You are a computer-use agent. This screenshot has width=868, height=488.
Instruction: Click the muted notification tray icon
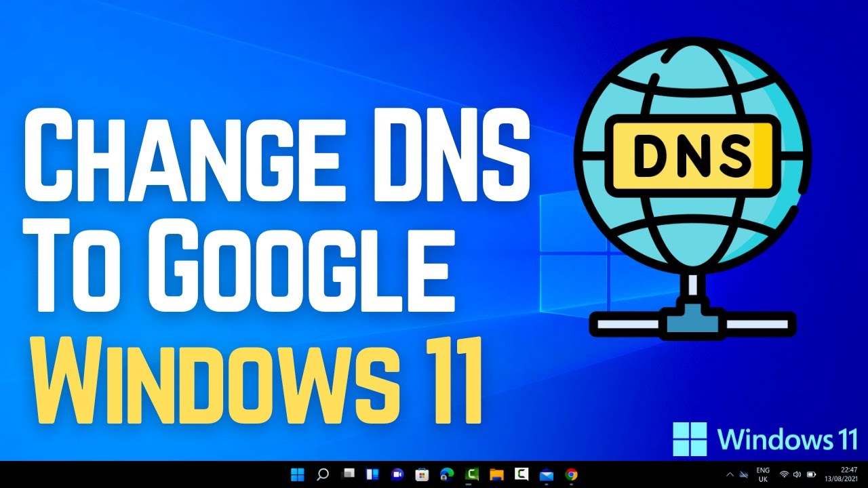tap(743, 474)
